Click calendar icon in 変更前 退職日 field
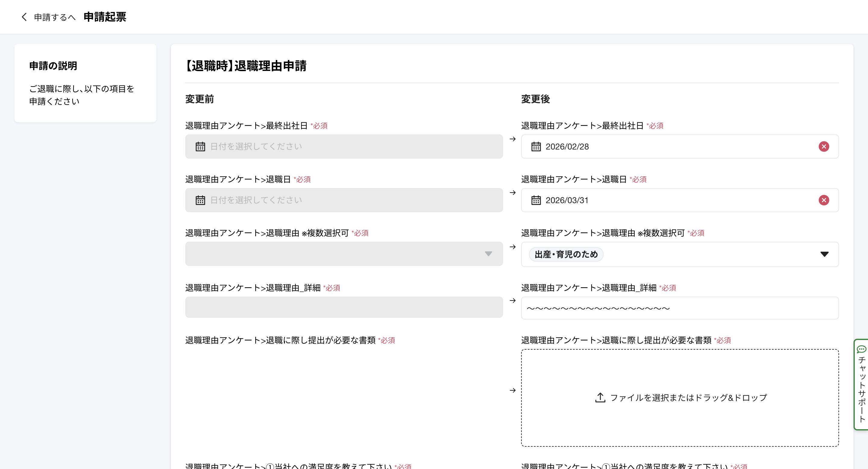 (200, 200)
